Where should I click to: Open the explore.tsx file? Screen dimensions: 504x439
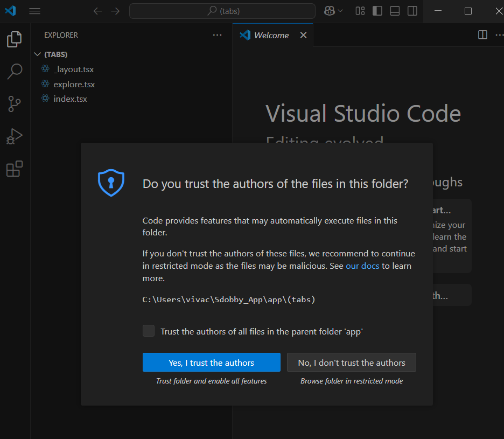(x=74, y=84)
